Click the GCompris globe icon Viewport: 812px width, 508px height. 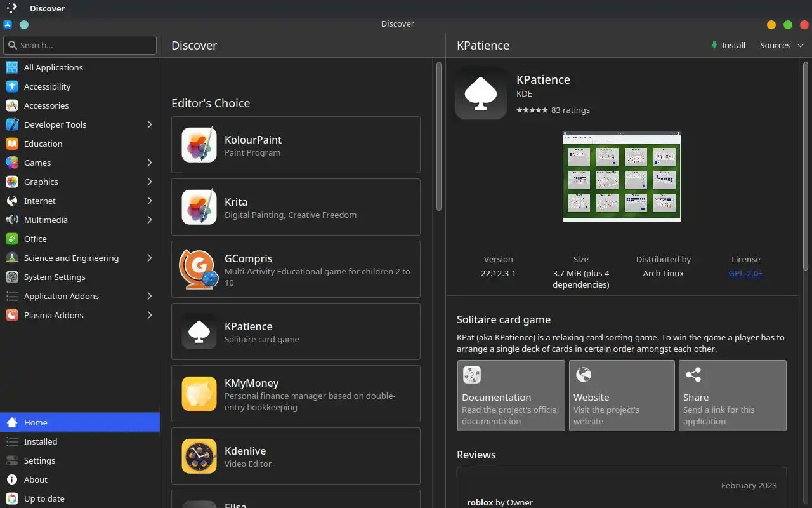[199, 269]
